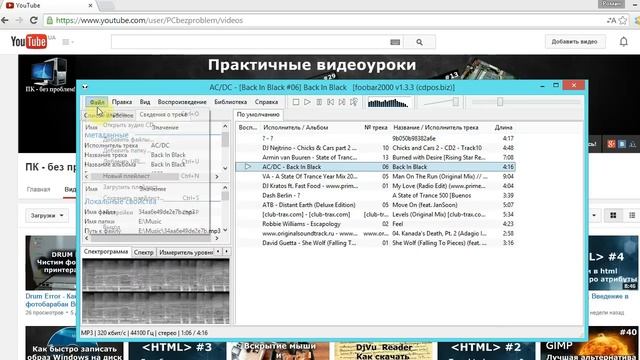This screenshot has width=640, height=360.
Task: Select the Dash Berlin playlist row
Action: (x=376, y=196)
